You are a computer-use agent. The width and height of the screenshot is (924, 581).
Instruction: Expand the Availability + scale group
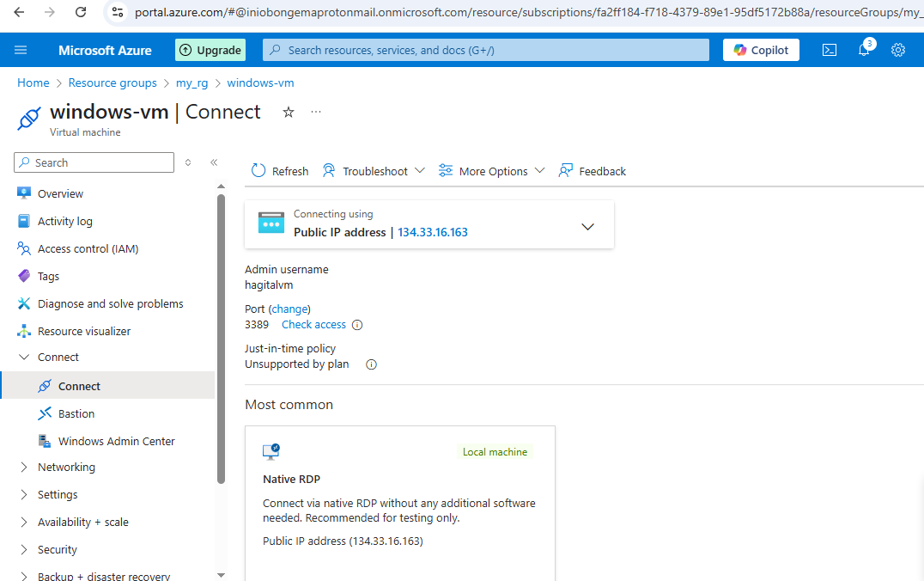click(x=24, y=522)
